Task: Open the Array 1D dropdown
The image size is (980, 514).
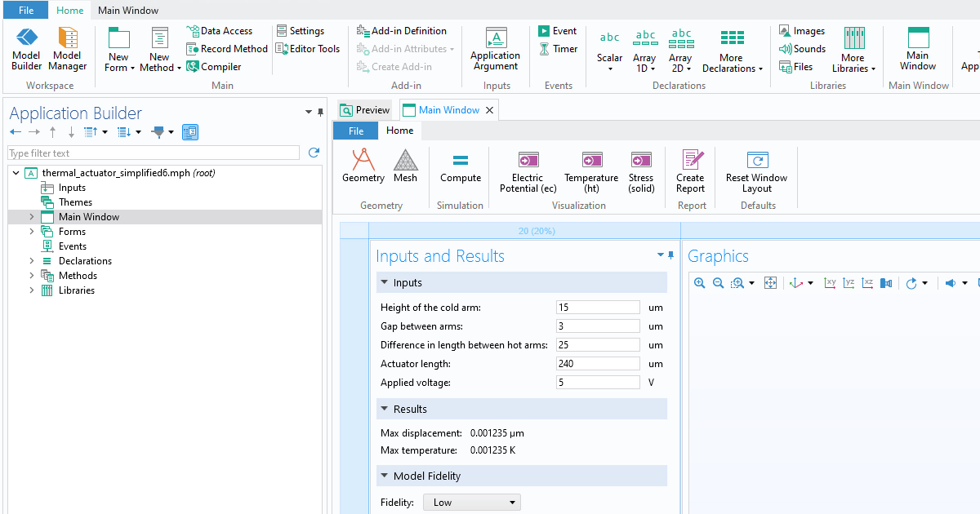Action: click(644, 49)
